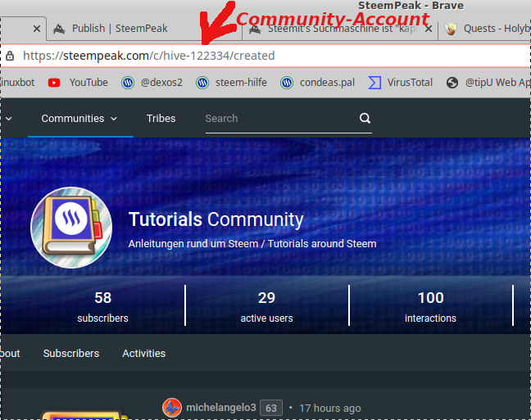Open the YouTube bookmark

click(x=79, y=82)
